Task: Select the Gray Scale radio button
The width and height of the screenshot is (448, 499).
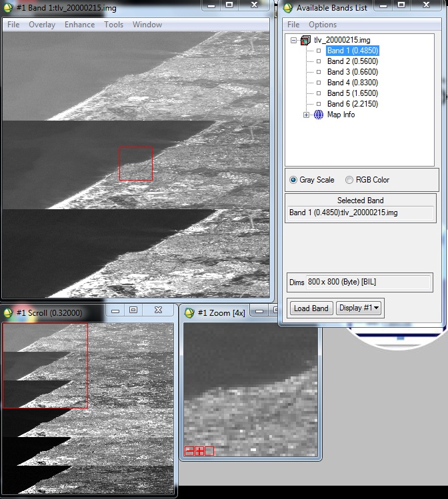Action: (x=293, y=180)
